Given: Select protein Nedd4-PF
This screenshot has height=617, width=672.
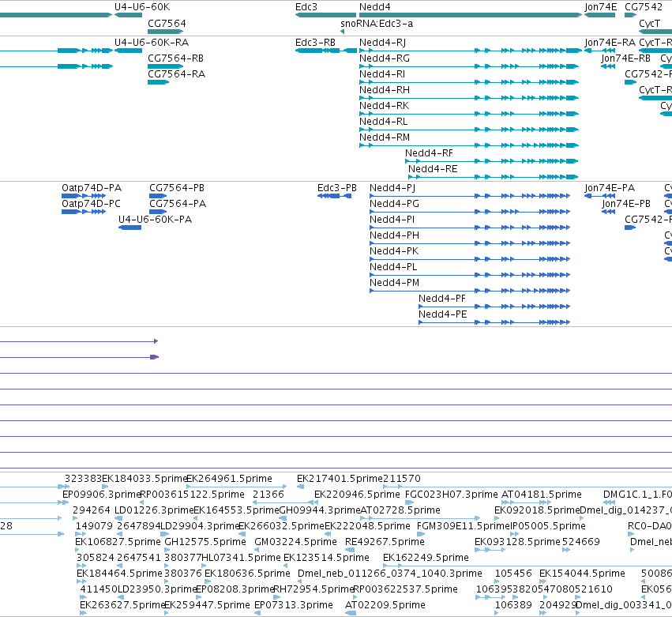Looking at the screenshot, I should point(494,307).
